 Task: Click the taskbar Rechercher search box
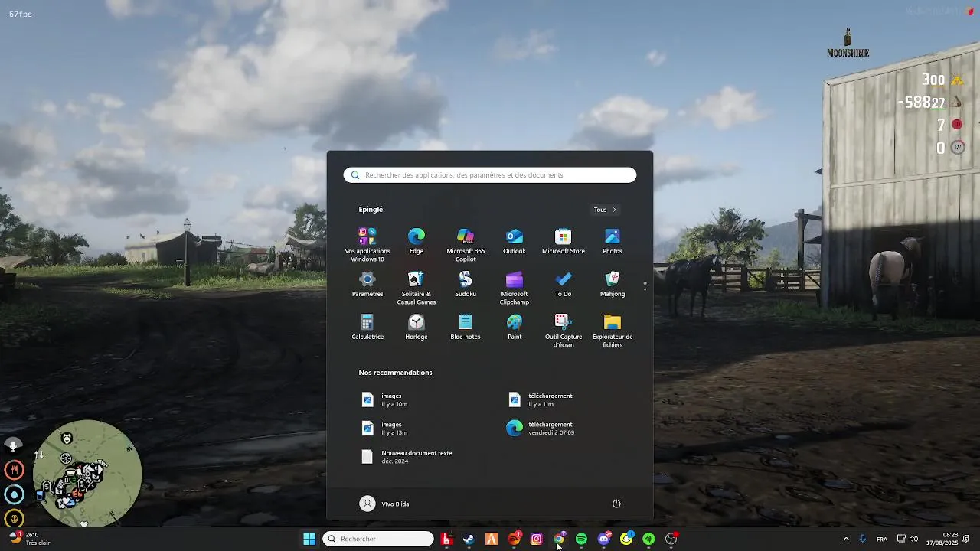(x=378, y=539)
